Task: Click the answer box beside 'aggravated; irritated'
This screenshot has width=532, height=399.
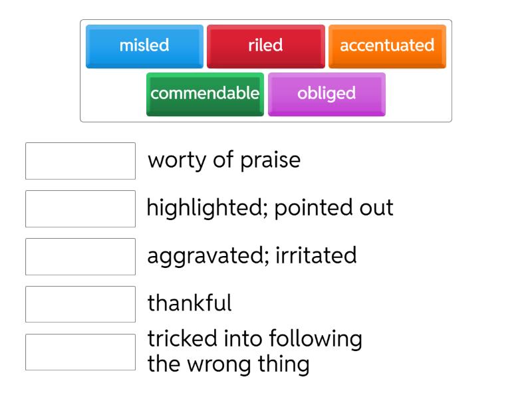Action: click(80, 256)
